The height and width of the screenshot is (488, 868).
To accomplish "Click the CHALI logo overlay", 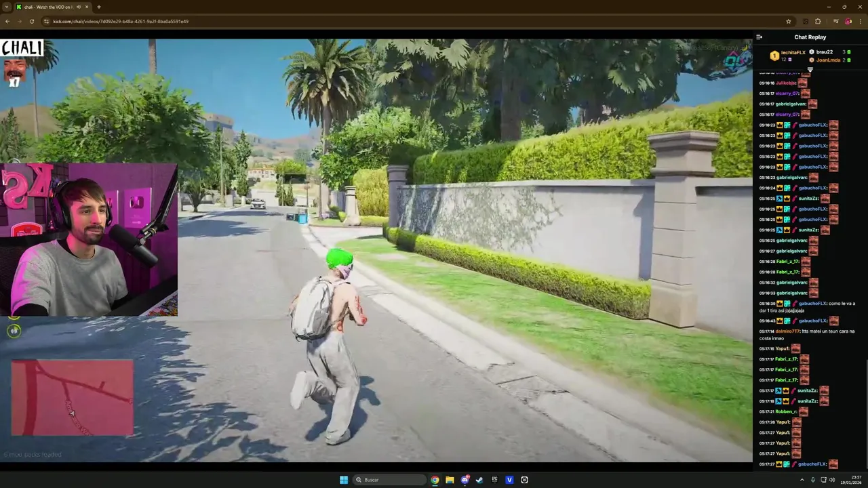I will (22, 48).
